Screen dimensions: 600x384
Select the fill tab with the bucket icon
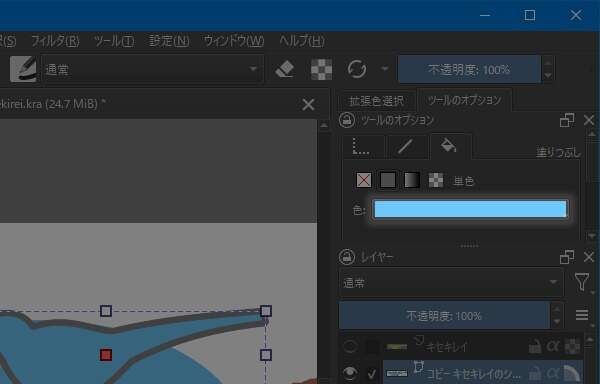449,146
